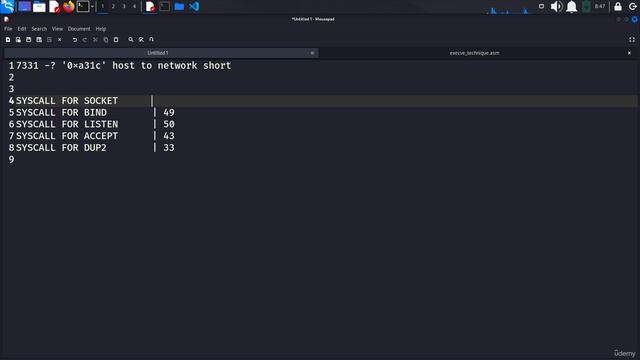This screenshot has width=640, height=360.
Task: Click the Save As toolbar icon
Action: click(x=39, y=40)
